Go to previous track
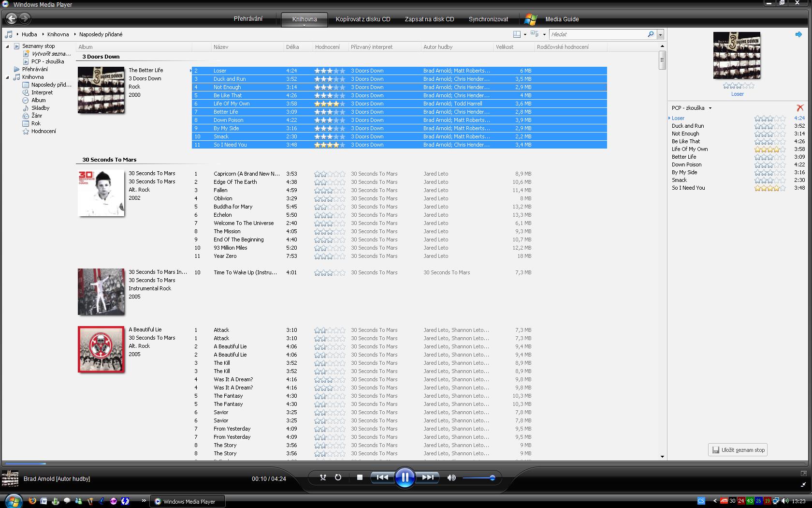 (382, 478)
